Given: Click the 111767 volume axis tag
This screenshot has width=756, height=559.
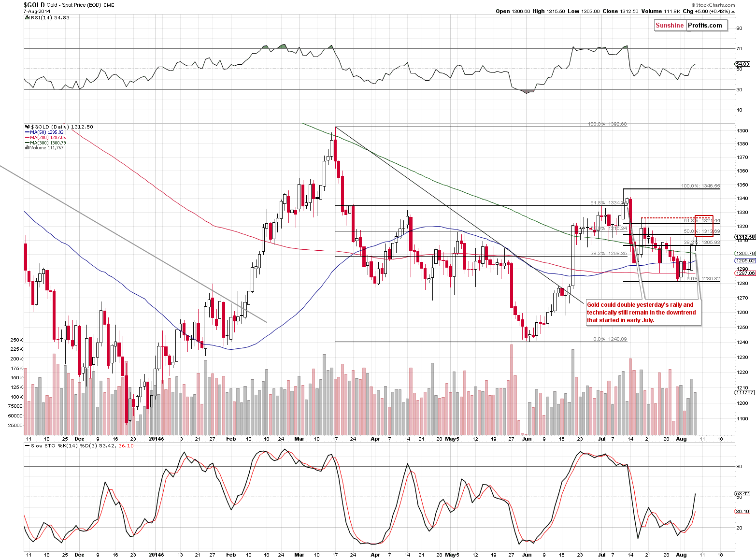Looking at the screenshot, I should click(744, 392).
